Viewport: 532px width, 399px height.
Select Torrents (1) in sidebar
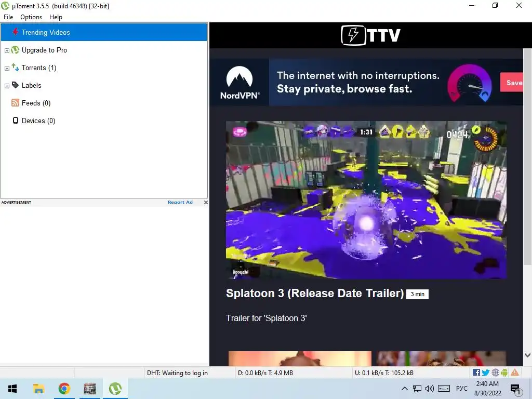(x=38, y=68)
